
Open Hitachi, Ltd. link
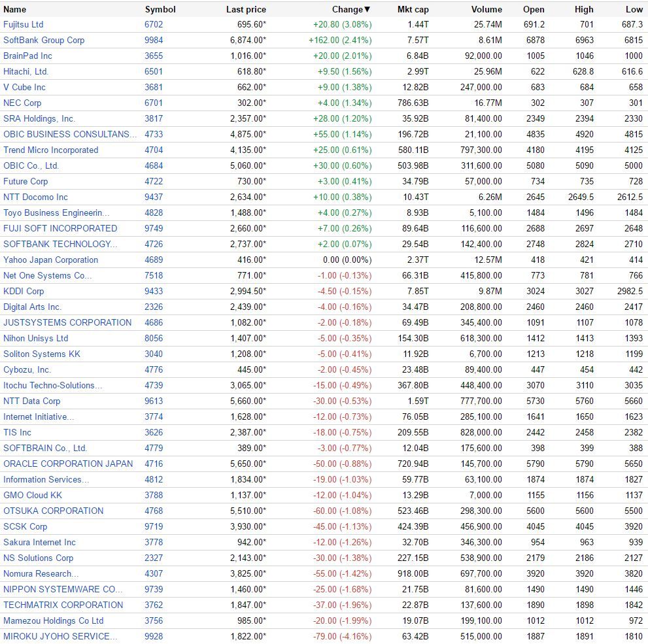pyautogui.click(x=26, y=71)
